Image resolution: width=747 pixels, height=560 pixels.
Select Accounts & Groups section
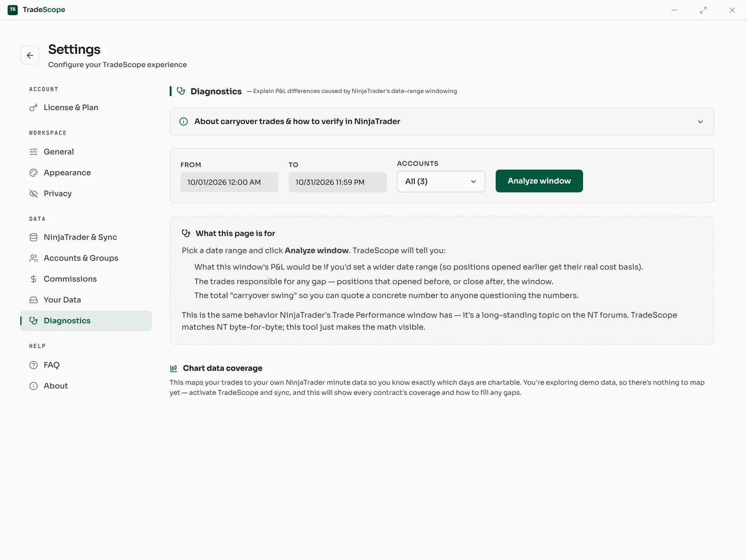86,258
